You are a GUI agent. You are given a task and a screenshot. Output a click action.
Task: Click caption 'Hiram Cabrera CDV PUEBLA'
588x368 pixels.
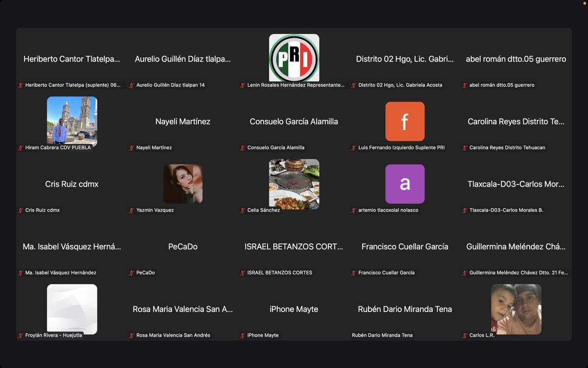tap(58, 148)
